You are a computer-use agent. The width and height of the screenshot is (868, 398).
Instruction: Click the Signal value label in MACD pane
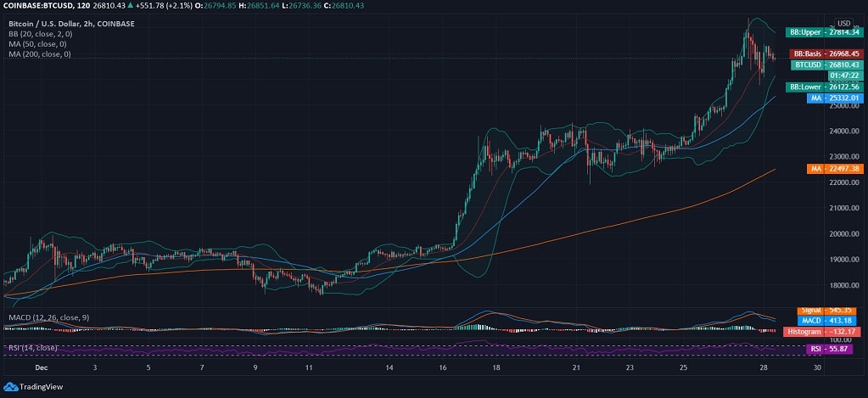coord(829,311)
